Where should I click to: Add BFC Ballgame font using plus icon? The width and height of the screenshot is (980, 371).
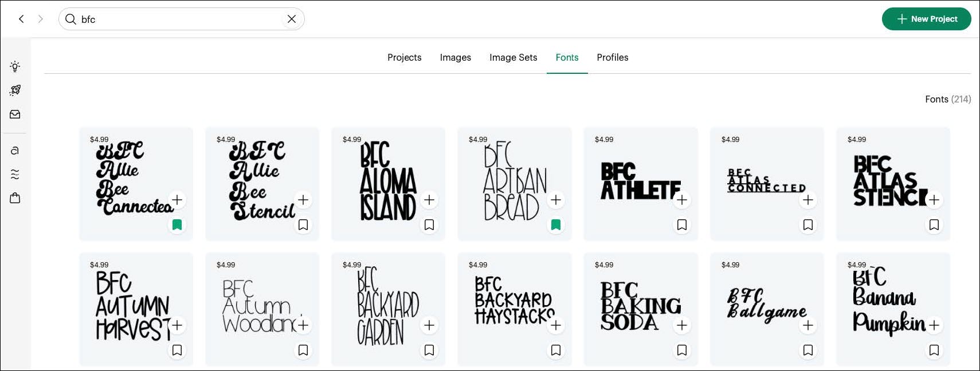tap(808, 325)
